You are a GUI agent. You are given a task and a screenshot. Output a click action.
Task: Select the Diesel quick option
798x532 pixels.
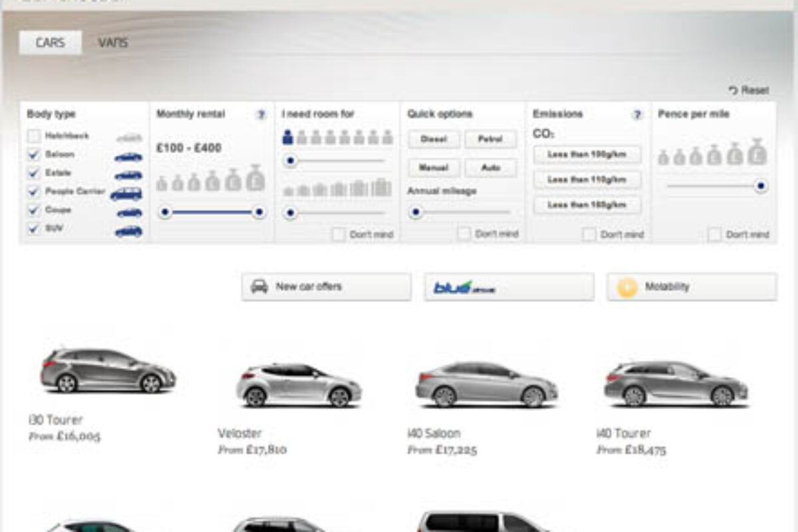coord(433,140)
